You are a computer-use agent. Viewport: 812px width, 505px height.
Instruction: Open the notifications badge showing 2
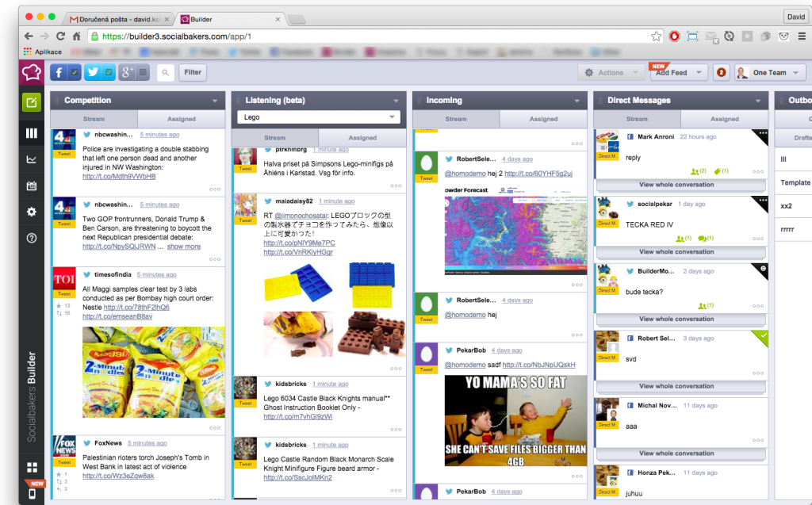(x=721, y=72)
